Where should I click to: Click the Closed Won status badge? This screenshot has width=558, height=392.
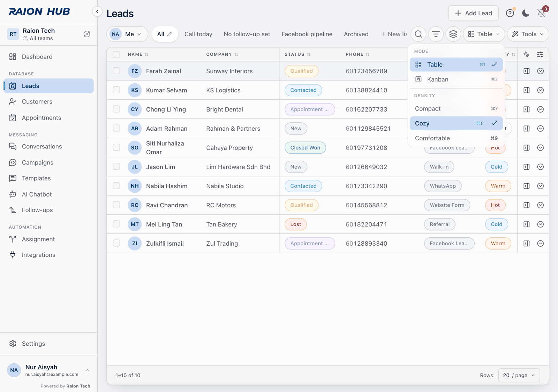coord(305,148)
